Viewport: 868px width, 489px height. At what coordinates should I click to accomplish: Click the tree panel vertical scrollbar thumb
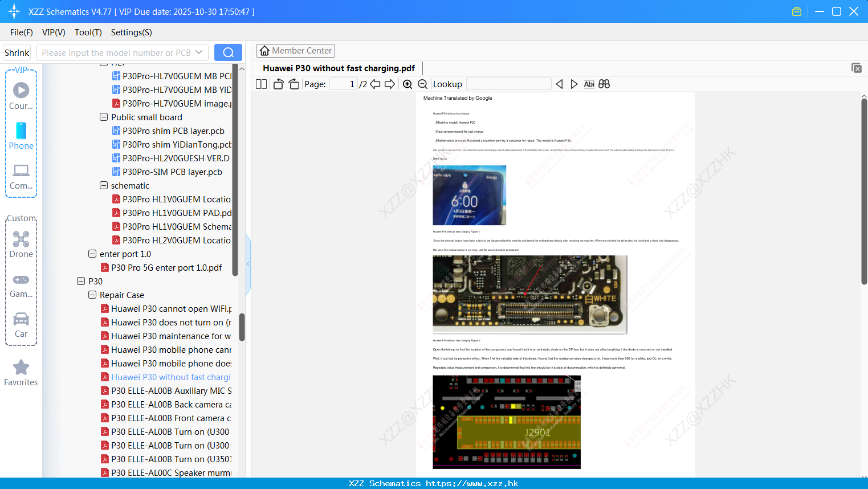tap(242, 327)
